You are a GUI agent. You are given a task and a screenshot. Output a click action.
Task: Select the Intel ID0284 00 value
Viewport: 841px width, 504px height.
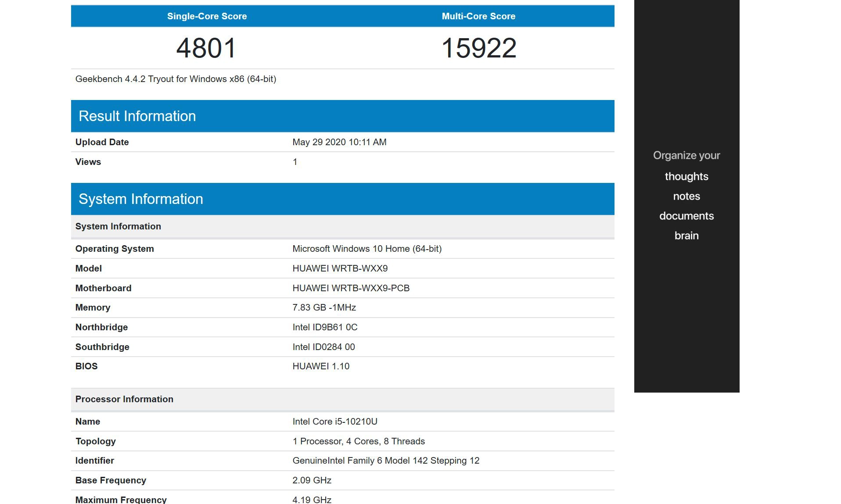[323, 347]
